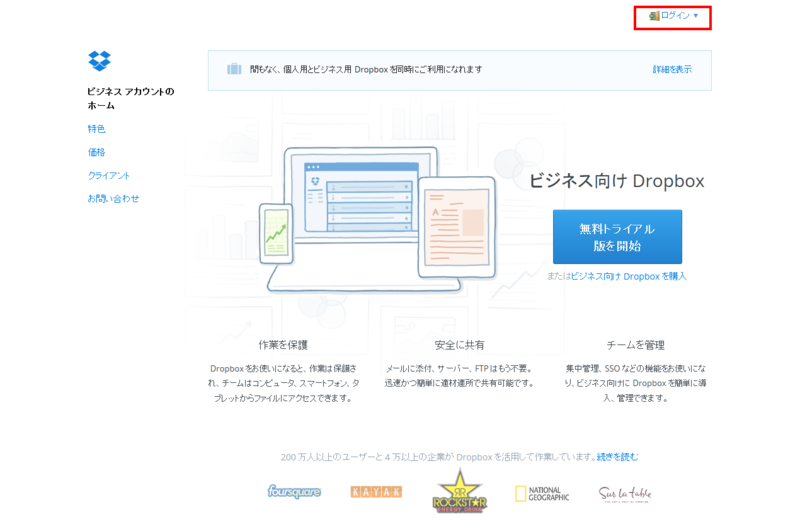Click the チームを管理 heading
800x529 pixels.
tap(636, 345)
